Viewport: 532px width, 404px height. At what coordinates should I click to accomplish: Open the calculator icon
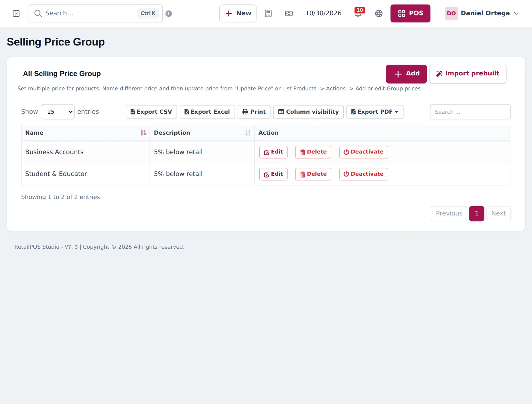click(268, 13)
